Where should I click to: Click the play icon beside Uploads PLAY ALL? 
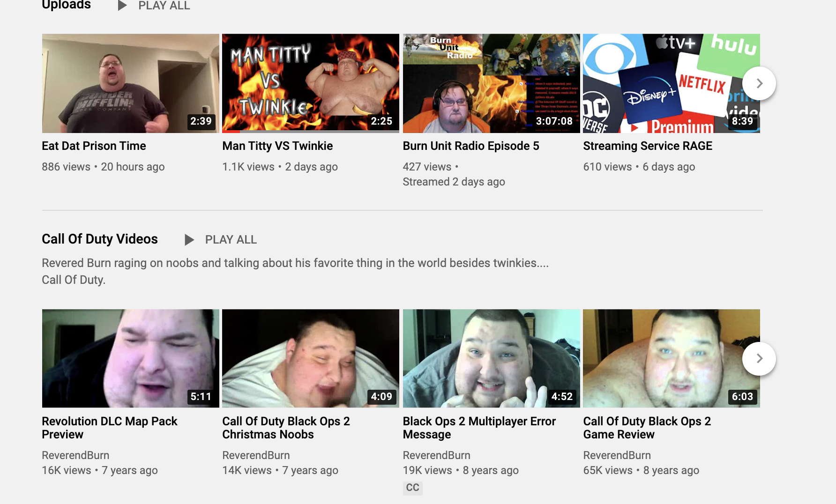point(122,6)
